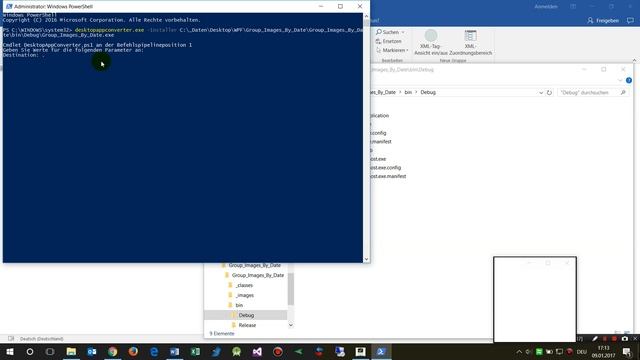Click Anmelden in Word title bar
Viewport: 640px width, 360px height.
point(546,7)
